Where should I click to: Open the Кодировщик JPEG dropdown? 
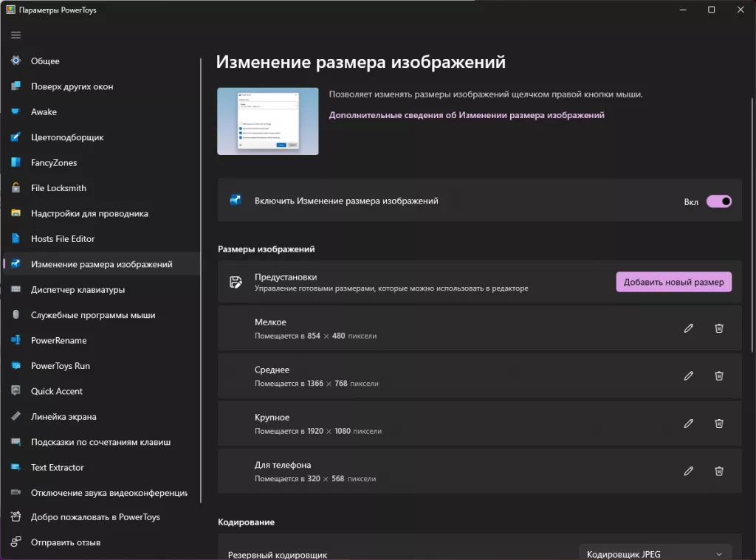pyautogui.click(x=655, y=553)
